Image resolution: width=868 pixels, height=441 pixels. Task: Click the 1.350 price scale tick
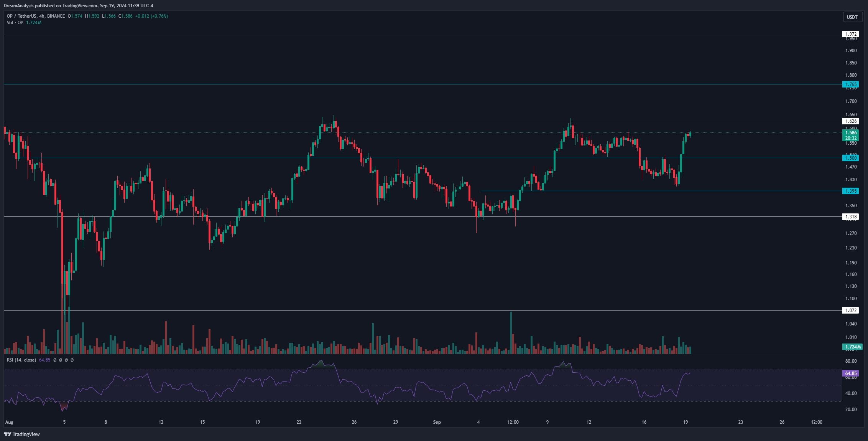851,206
